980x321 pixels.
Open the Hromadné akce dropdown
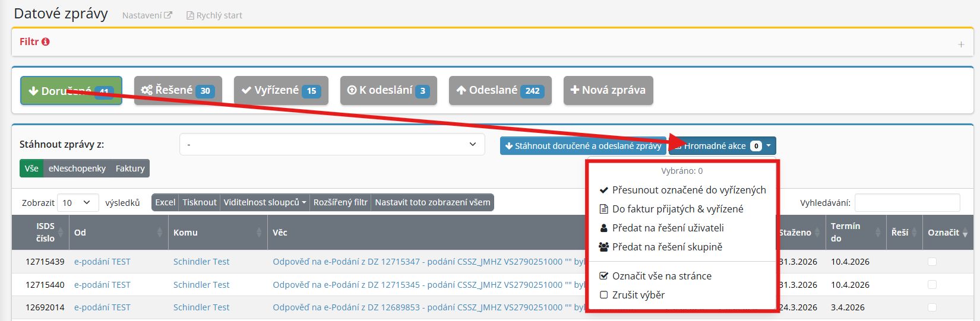click(722, 145)
